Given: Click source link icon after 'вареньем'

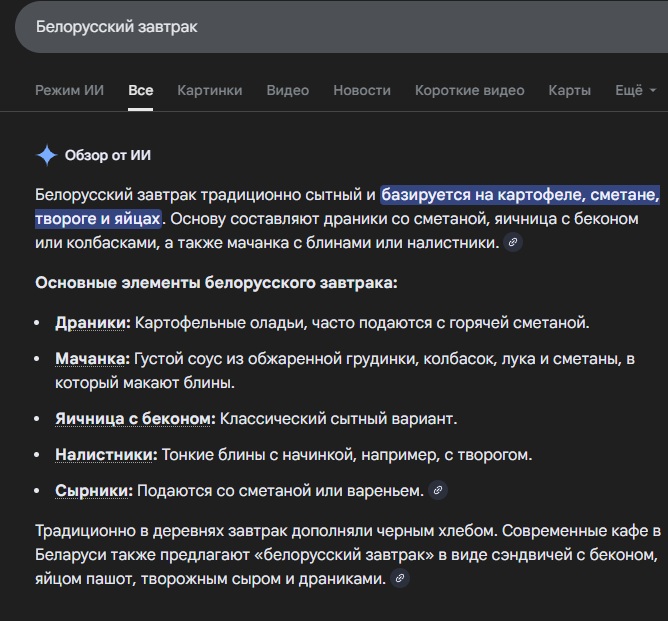Looking at the screenshot, I should coord(437,490).
